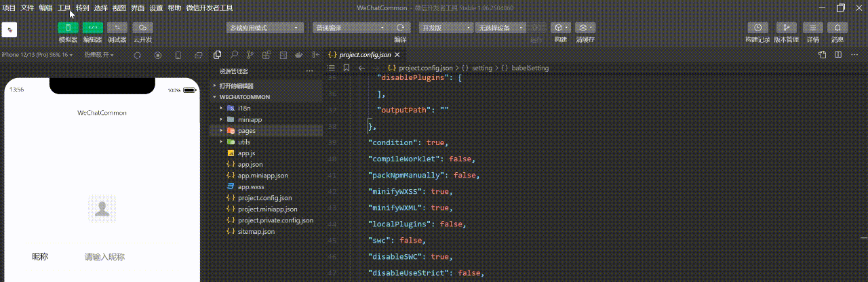Open app.wxss in the file tree
The width and height of the screenshot is (868, 282).
click(x=266, y=186)
